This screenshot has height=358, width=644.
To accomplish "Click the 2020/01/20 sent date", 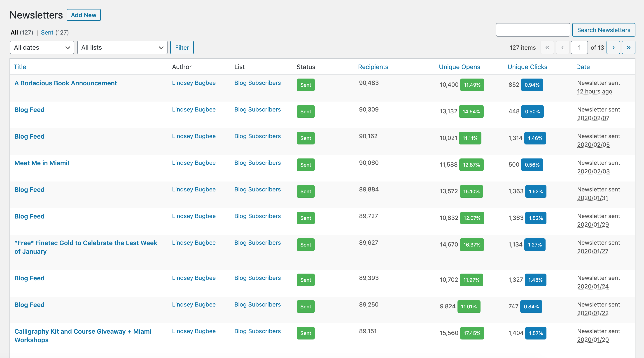I will 593,340.
